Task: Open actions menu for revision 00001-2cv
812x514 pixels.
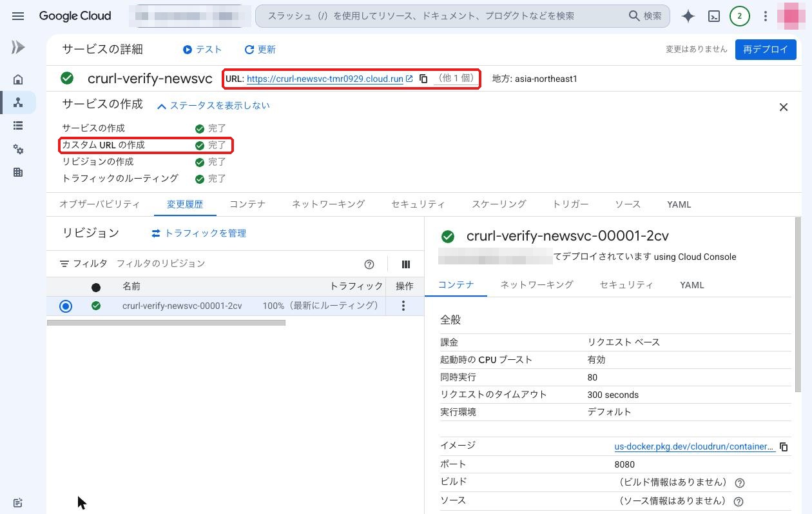Action: click(403, 306)
